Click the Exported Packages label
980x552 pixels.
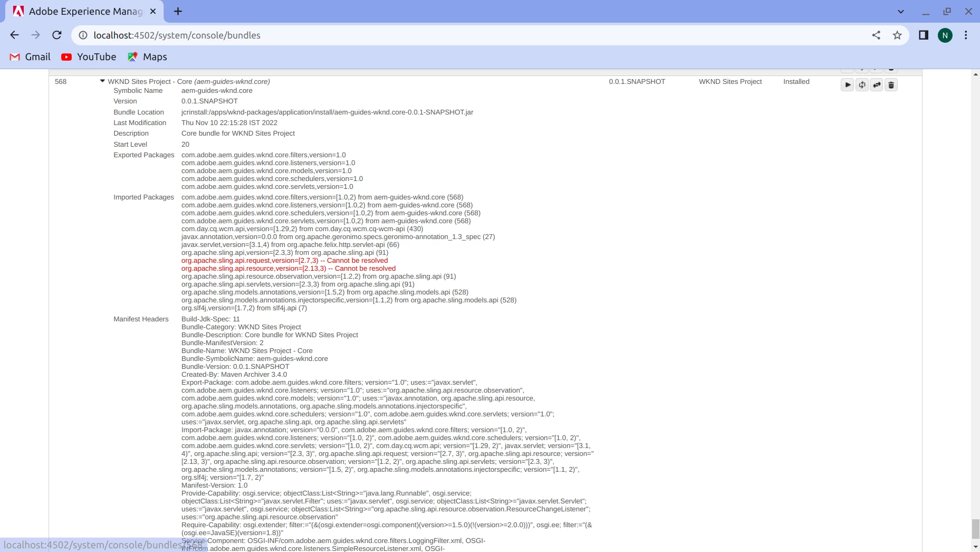(x=143, y=155)
